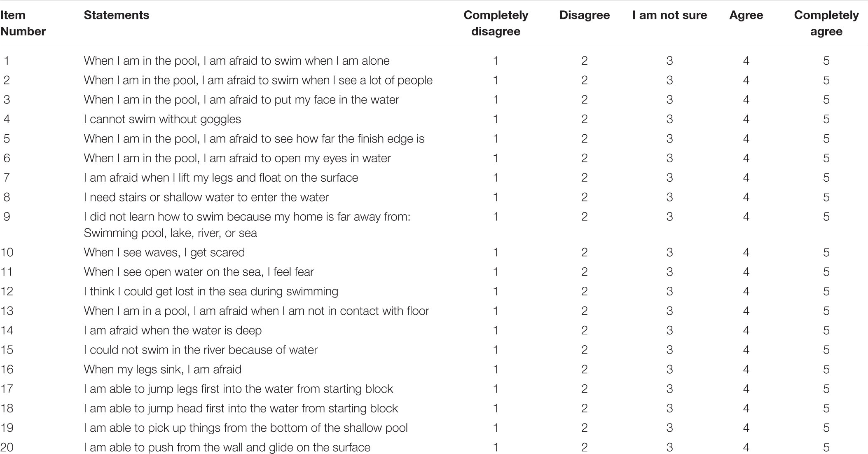Select rating 2 for 'I am afraid when the water is deep'
Image resolution: width=868 pixels, height=454 pixels.
click(584, 330)
